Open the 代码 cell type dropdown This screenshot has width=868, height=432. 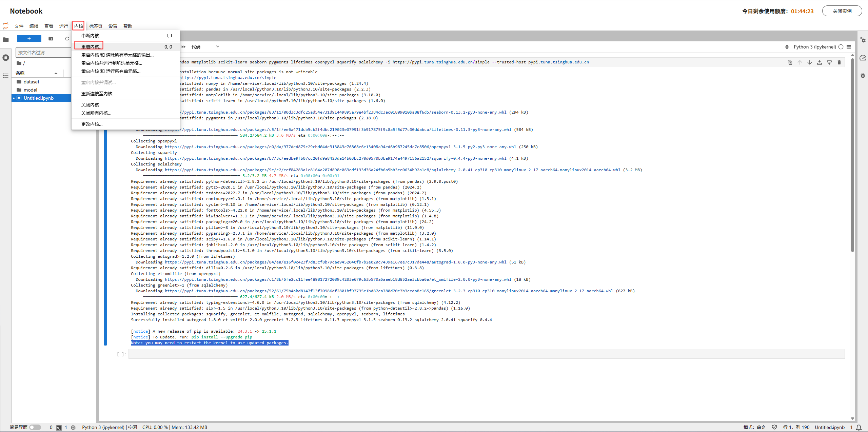(205, 47)
